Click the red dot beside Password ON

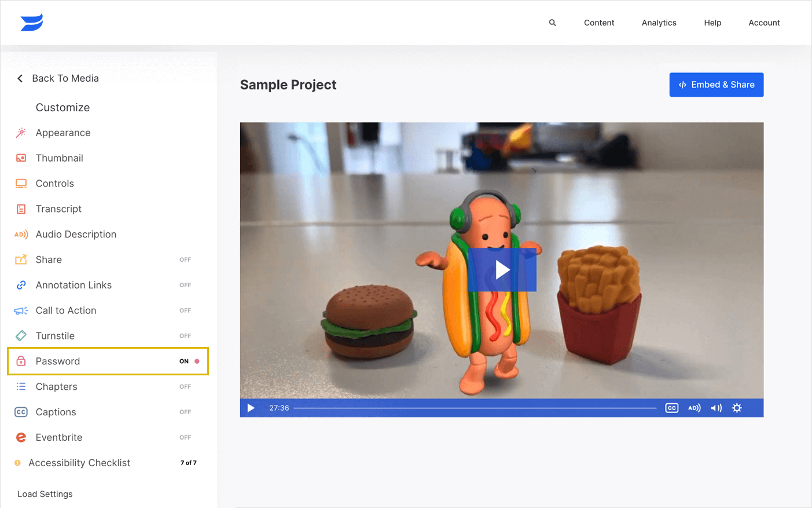click(x=197, y=361)
